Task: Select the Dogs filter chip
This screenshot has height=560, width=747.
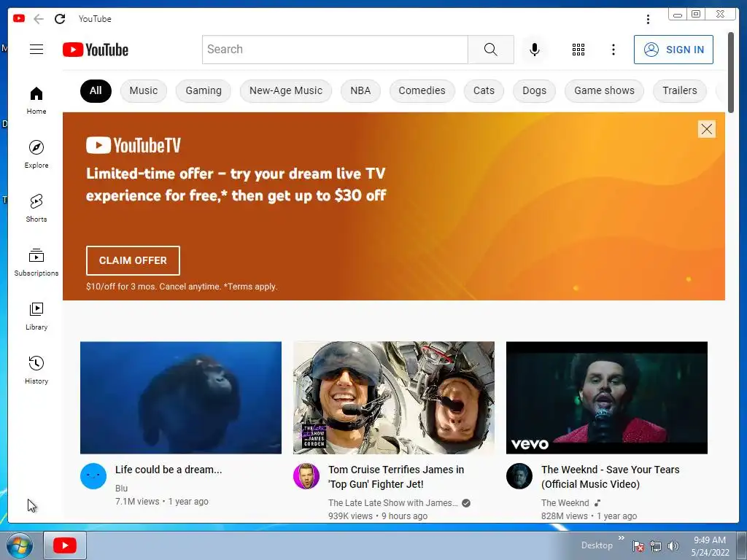Action: click(534, 91)
